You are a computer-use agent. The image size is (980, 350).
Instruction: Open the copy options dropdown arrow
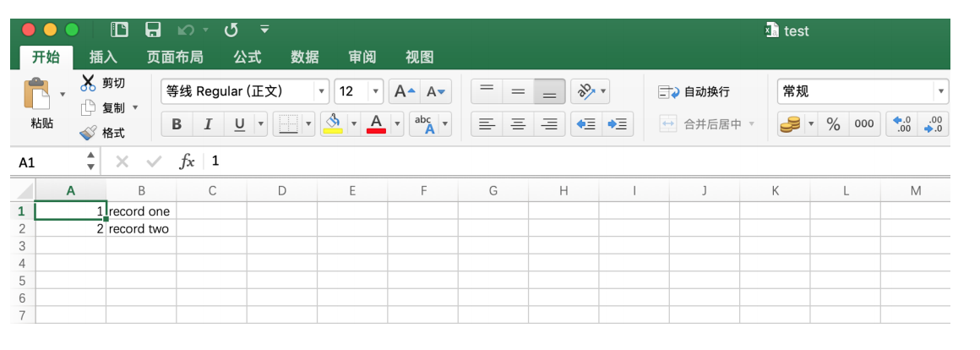(x=135, y=107)
